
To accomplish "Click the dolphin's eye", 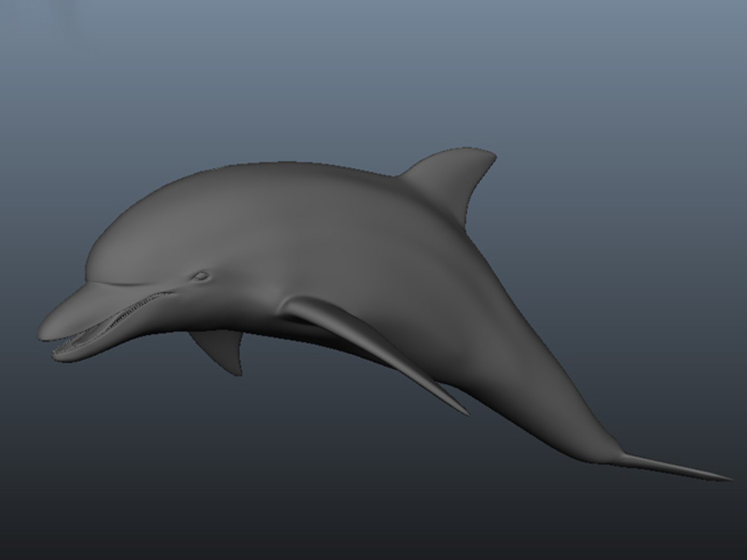I will (200, 276).
